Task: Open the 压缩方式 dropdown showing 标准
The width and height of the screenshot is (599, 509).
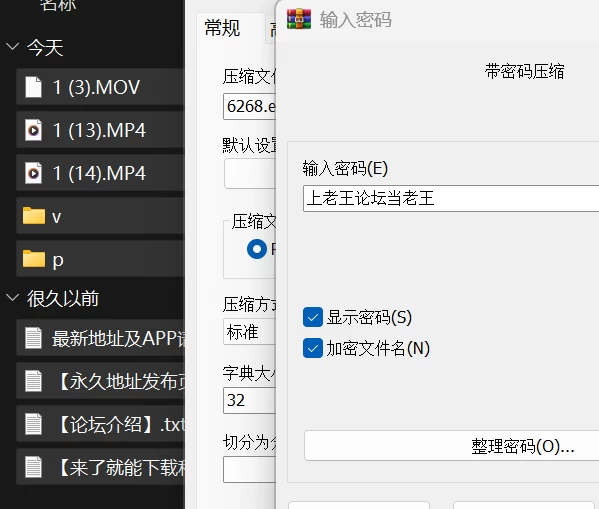Action: pyautogui.click(x=249, y=332)
